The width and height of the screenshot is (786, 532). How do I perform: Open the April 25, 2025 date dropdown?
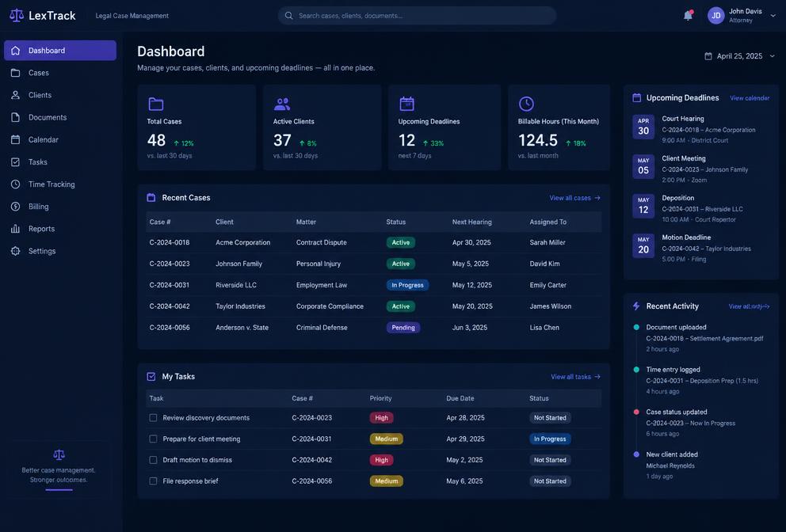[x=740, y=56]
